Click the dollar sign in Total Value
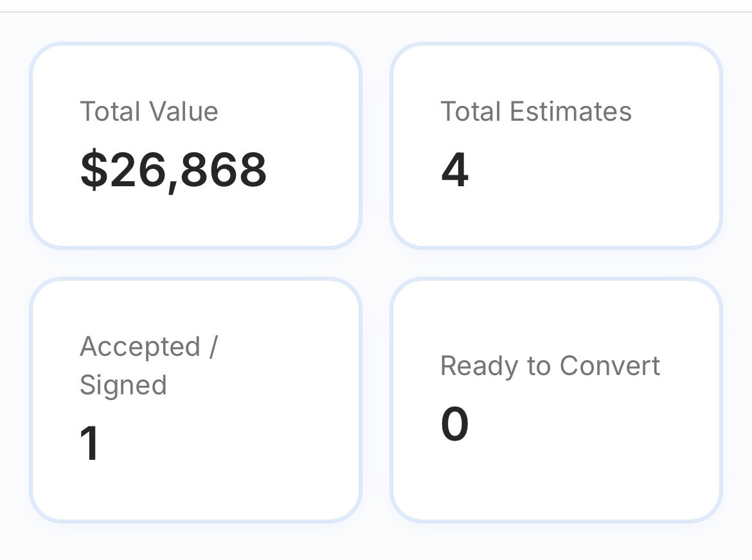 (x=94, y=171)
